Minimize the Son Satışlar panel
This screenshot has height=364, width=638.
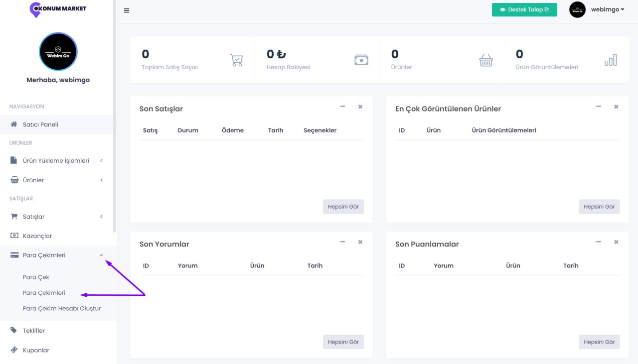(342, 106)
